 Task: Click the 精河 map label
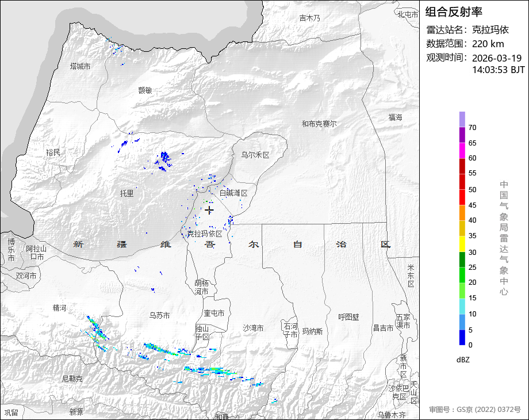59,308
